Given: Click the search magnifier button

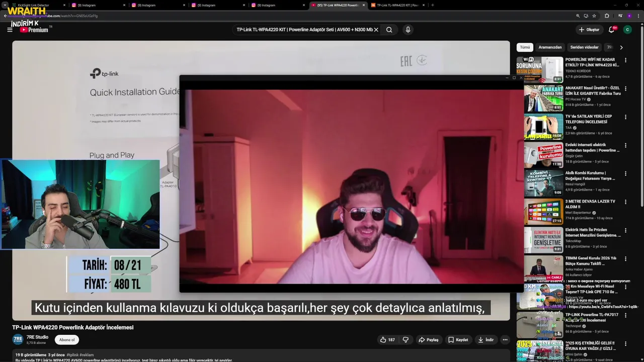Looking at the screenshot, I should click(x=389, y=30).
